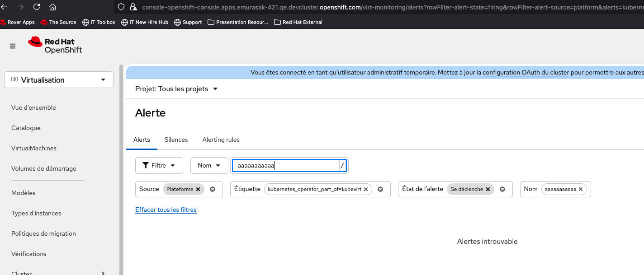Open the configuration OAuth du cluster link
The height and width of the screenshot is (275, 644).
coord(526,72)
